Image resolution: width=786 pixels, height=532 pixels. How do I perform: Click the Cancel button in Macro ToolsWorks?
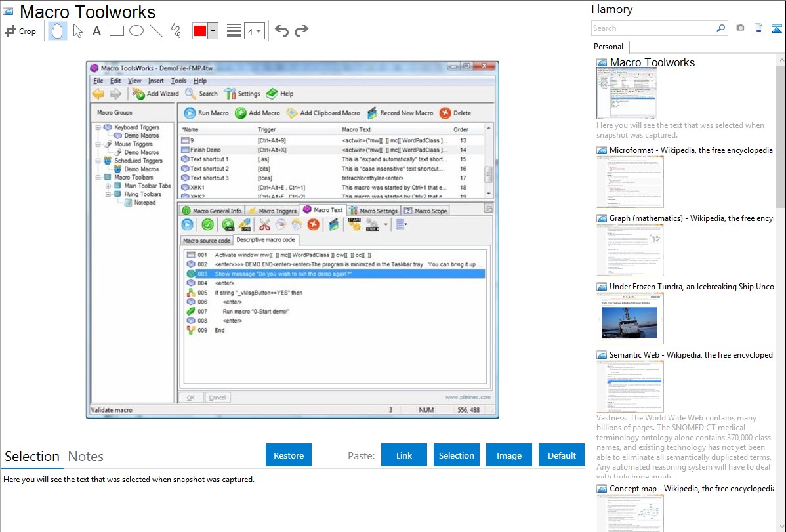[217, 398]
